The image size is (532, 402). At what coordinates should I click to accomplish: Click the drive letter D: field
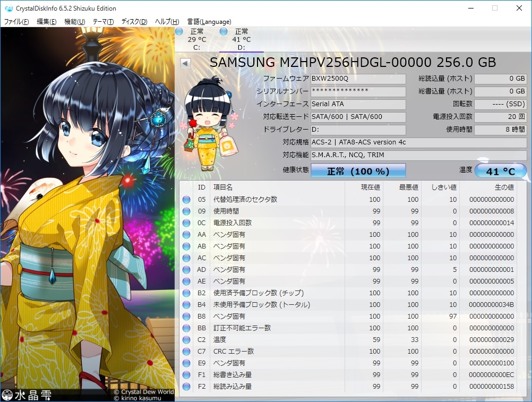tap(358, 130)
